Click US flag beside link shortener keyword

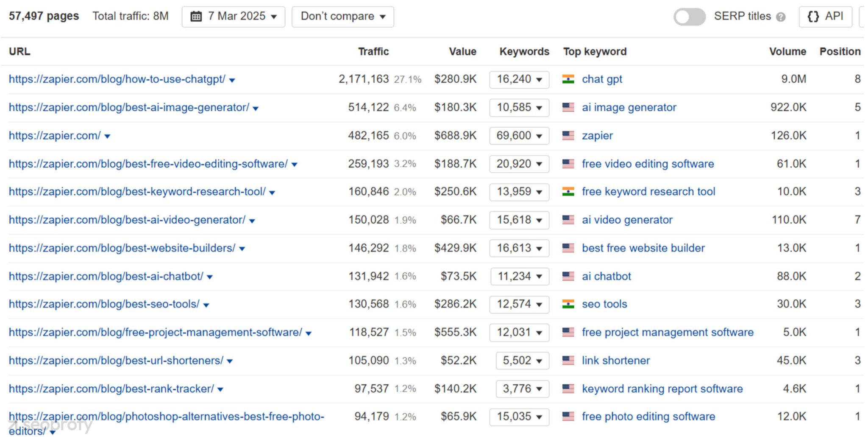click(568, 361)
